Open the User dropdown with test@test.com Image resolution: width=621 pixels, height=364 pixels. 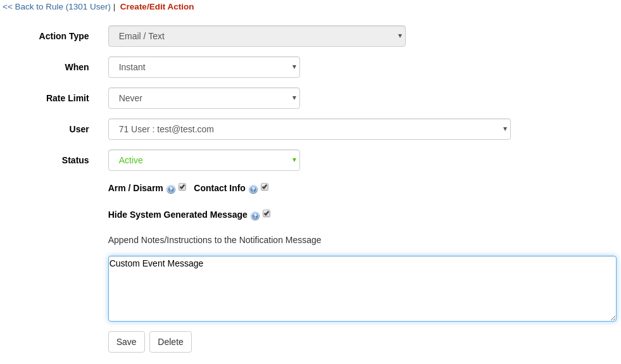tap(310, 129)
